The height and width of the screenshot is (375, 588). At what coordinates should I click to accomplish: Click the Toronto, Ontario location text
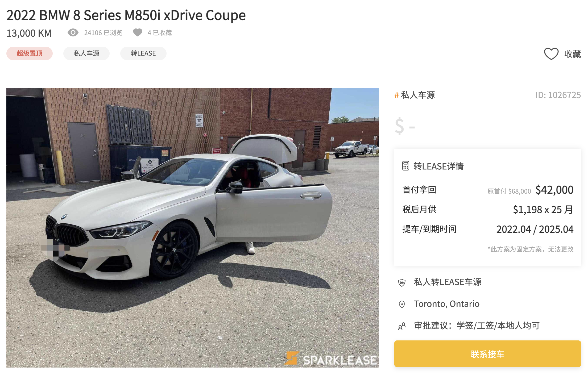click(447, 304)
